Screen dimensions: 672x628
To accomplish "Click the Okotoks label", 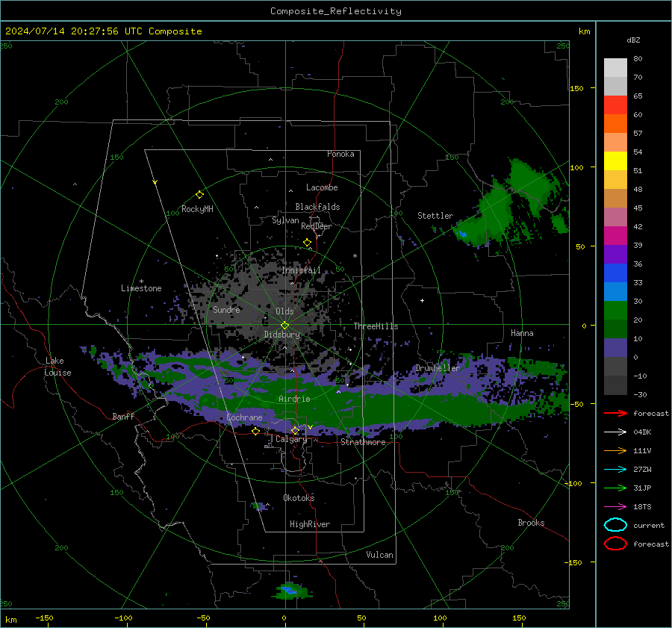I will coord(299,498).
